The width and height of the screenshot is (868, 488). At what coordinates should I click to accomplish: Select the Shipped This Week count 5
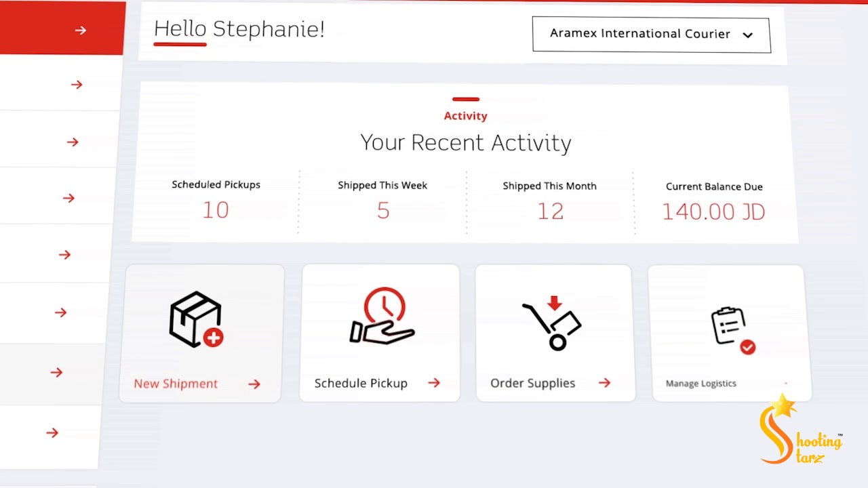[383, 211]
